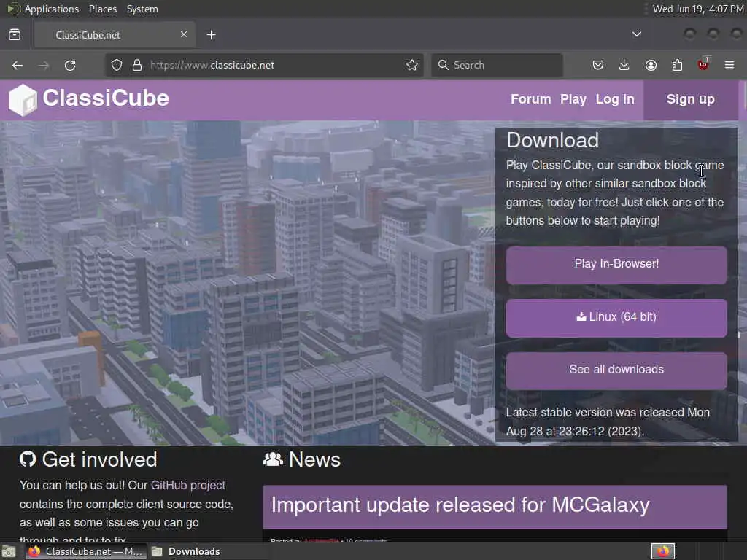
Task: Click See all downloads button
Action: [x=616, y=370]
